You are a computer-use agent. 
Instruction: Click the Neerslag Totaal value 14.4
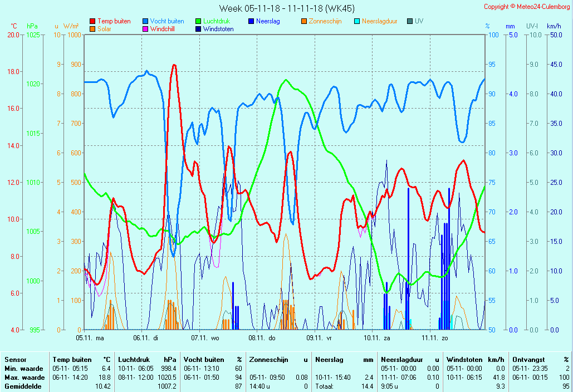[368, 386]
